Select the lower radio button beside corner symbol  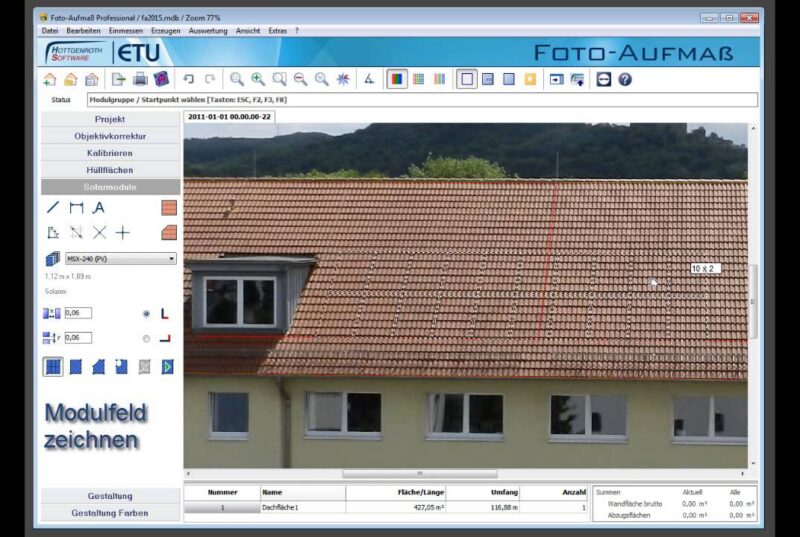[146, 339]
